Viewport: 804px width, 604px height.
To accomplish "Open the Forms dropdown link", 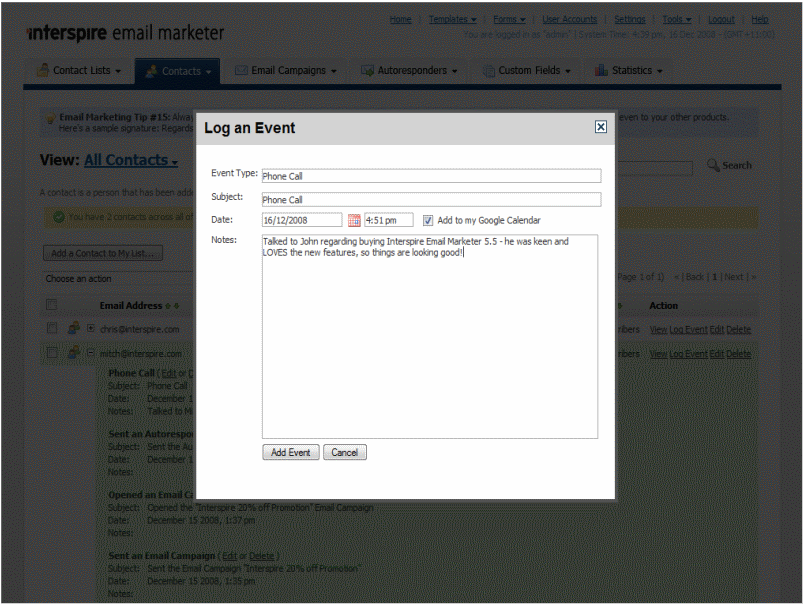I will [509, 19].
